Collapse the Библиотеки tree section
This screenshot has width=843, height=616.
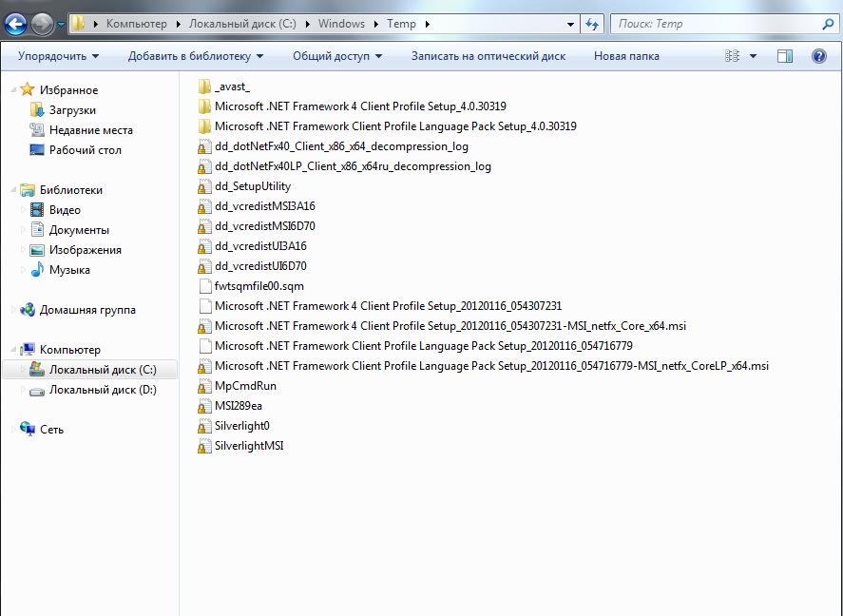coord(12,190)
